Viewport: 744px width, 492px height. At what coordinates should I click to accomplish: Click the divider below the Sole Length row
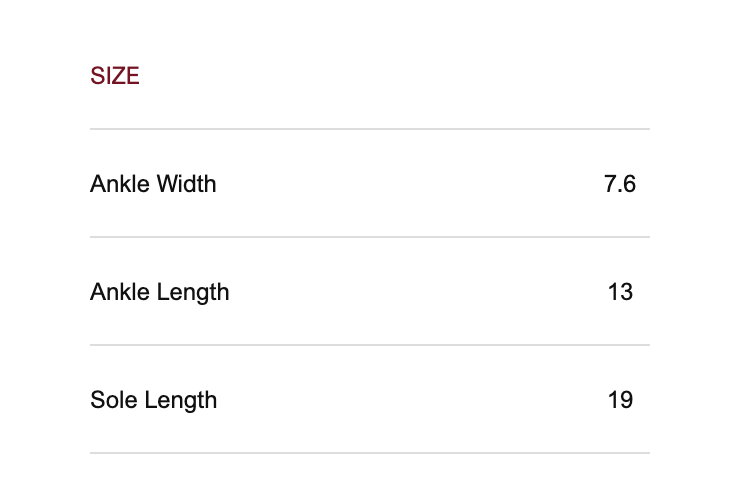point(370,453)
